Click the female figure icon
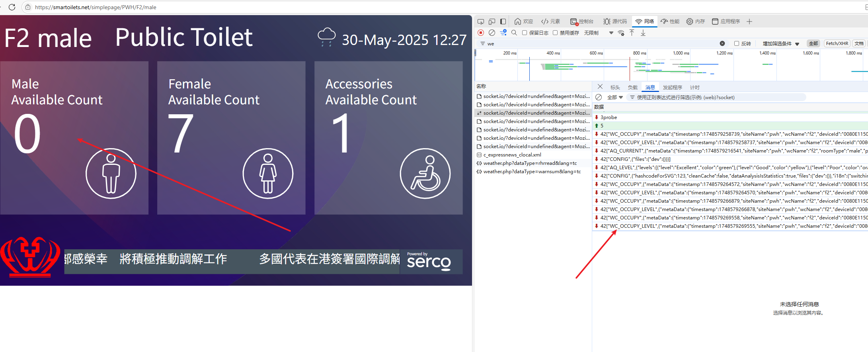The image size is (868, 352). (268, 173)
